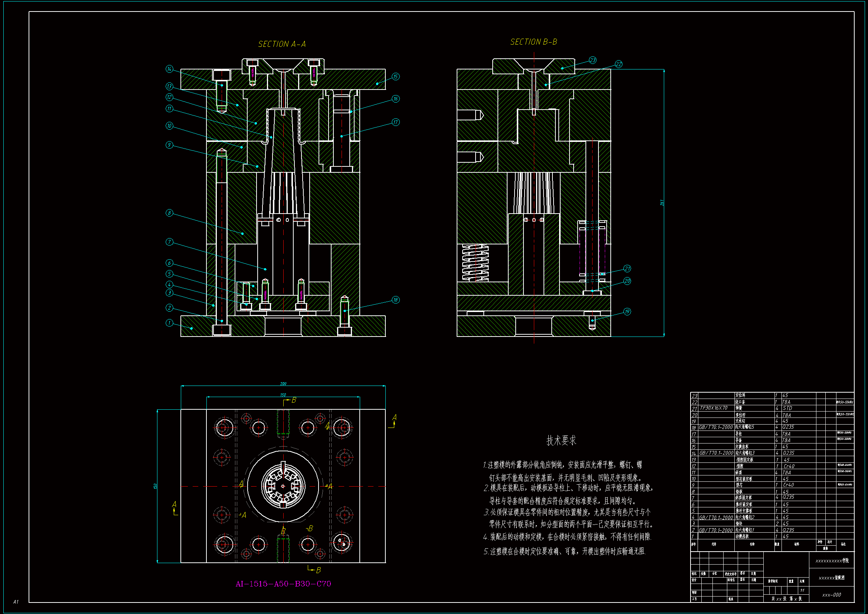Click the 1:1 scale cell in title block

coord(802,590)
